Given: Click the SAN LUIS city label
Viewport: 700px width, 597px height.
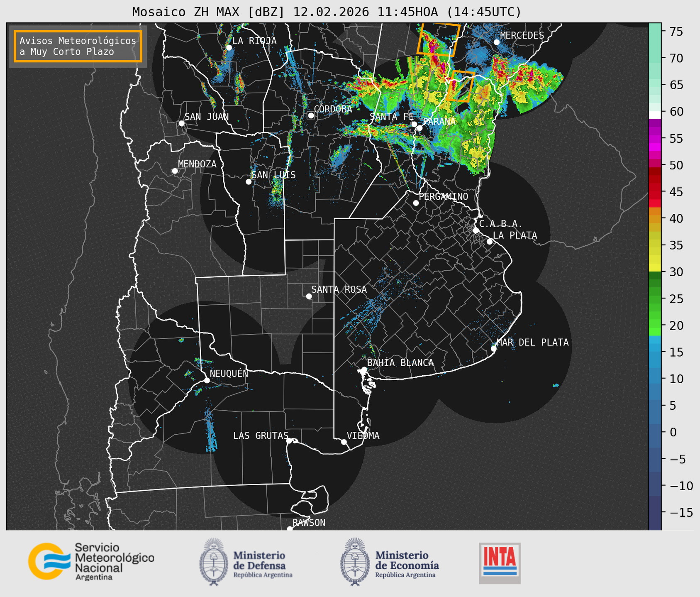Looking at the screenshot, I should (x=273, y=175).
